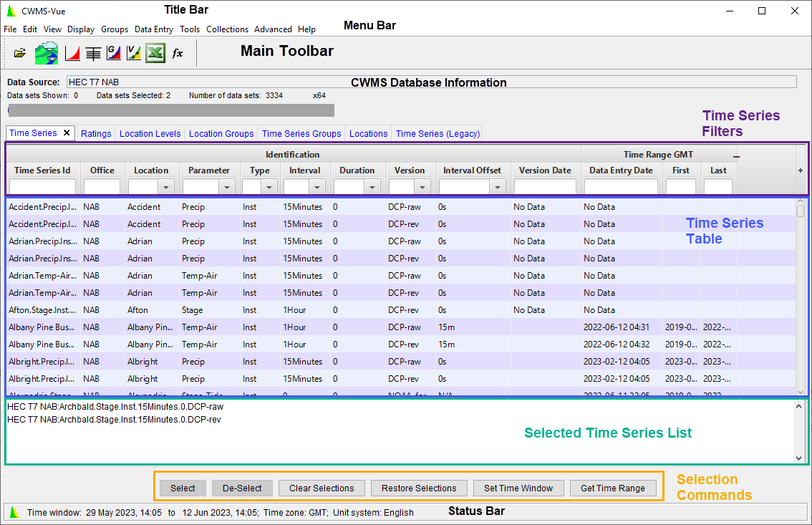The image size is (812, 525).
Task: Expand the Interval filter dropdown
Action: click(317, 187)
